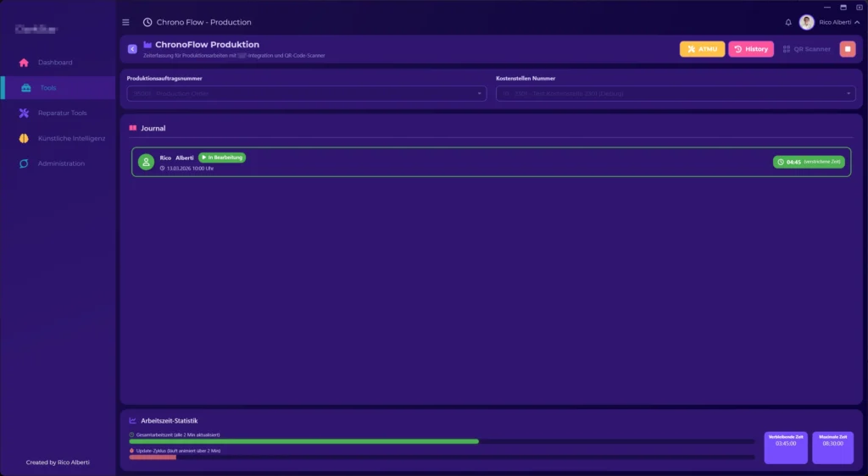The height and width of the screenshot is (476, 868).
Task: Open the Kostenstellen Nummer dropdown
Action: coord(676,93)
